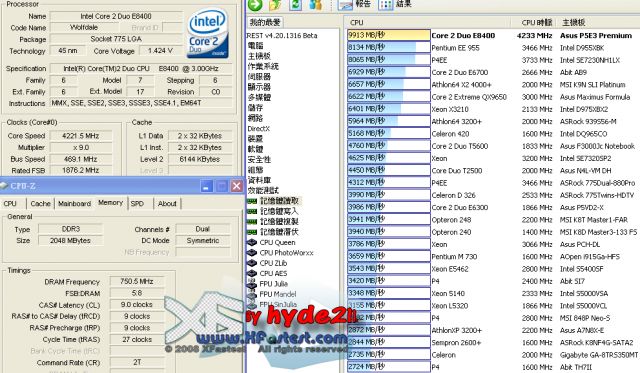Click the Opteron 248 result row
Image resolution: width=640 pixels, height=373 pixels.
pos(493,220)
